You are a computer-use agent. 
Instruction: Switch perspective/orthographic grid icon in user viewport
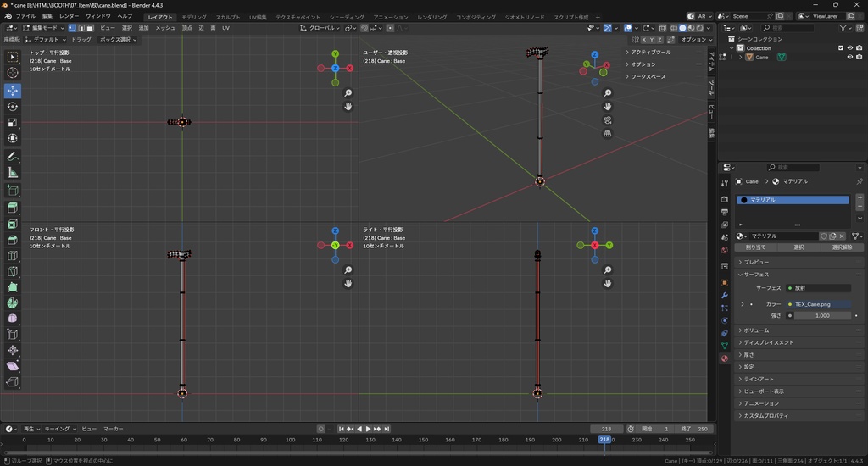[607, 133]
